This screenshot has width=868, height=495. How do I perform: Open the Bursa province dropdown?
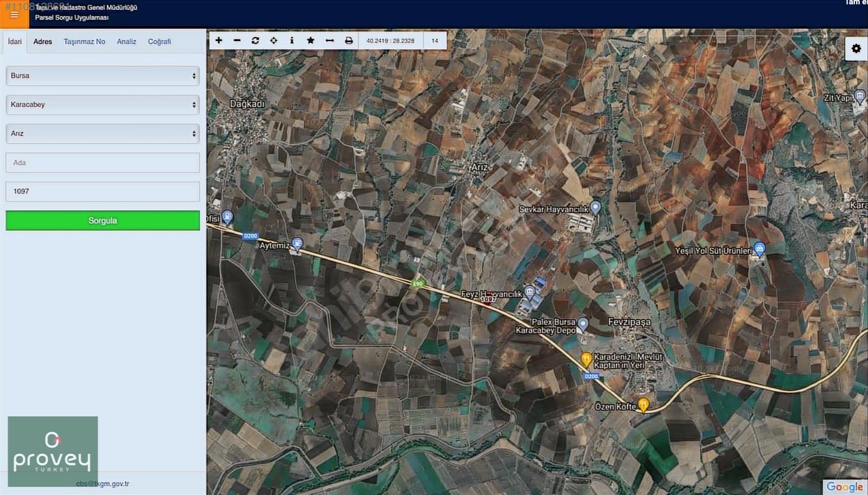click(102, 75)
